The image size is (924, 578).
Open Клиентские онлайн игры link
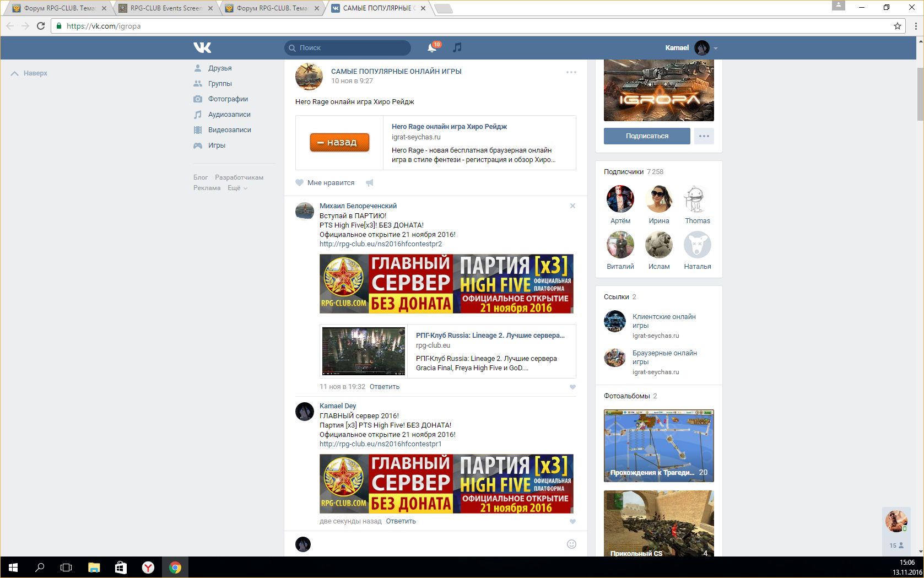click(664, 321)
